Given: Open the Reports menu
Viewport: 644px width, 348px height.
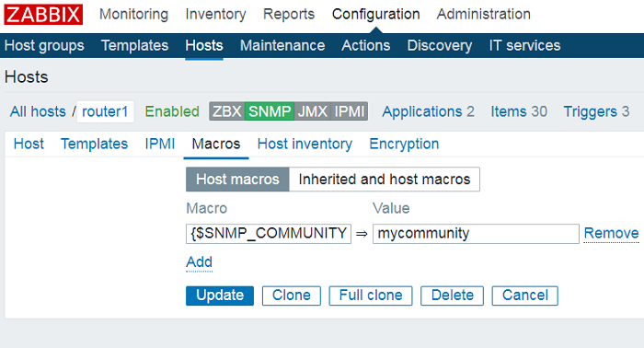Looking at the screenshot, I should [x=288, y=15].
